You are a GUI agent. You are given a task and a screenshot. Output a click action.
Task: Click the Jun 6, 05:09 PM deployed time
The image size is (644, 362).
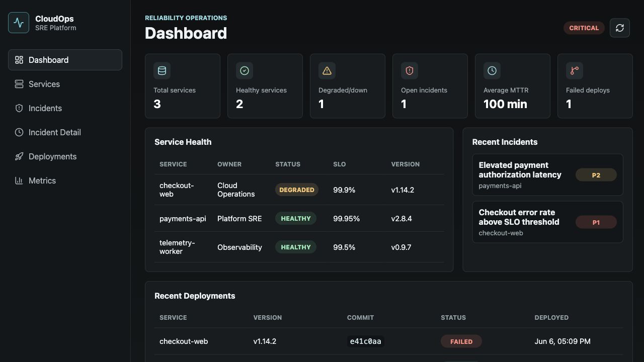[x=562, y=341]
